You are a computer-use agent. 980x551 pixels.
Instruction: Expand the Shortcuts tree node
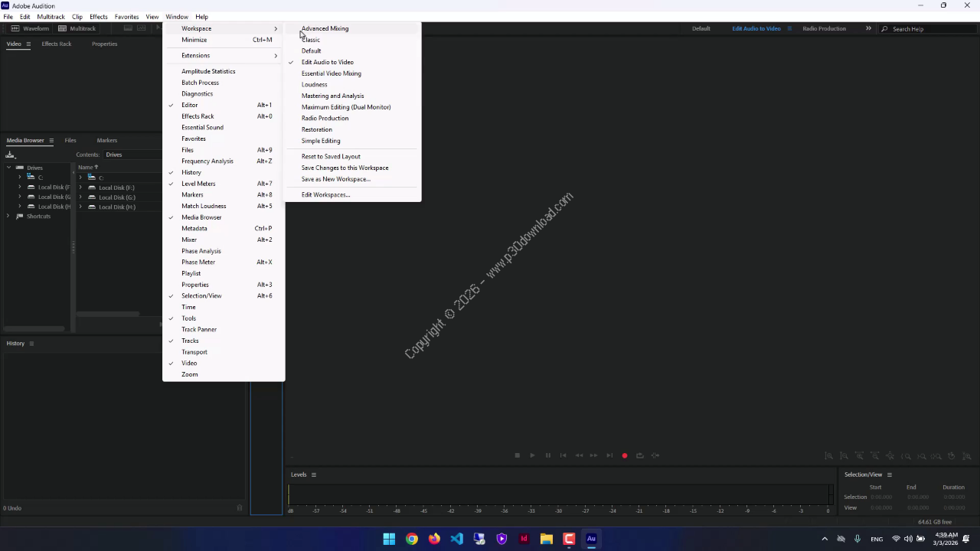(x=8, y=216)
